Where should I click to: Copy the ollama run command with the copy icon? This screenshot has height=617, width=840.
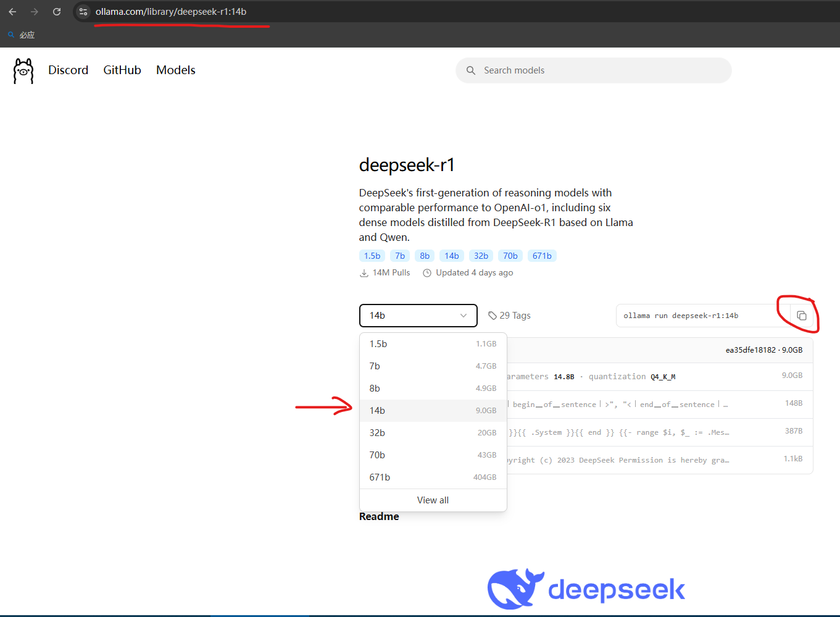[x=801, y=316]
